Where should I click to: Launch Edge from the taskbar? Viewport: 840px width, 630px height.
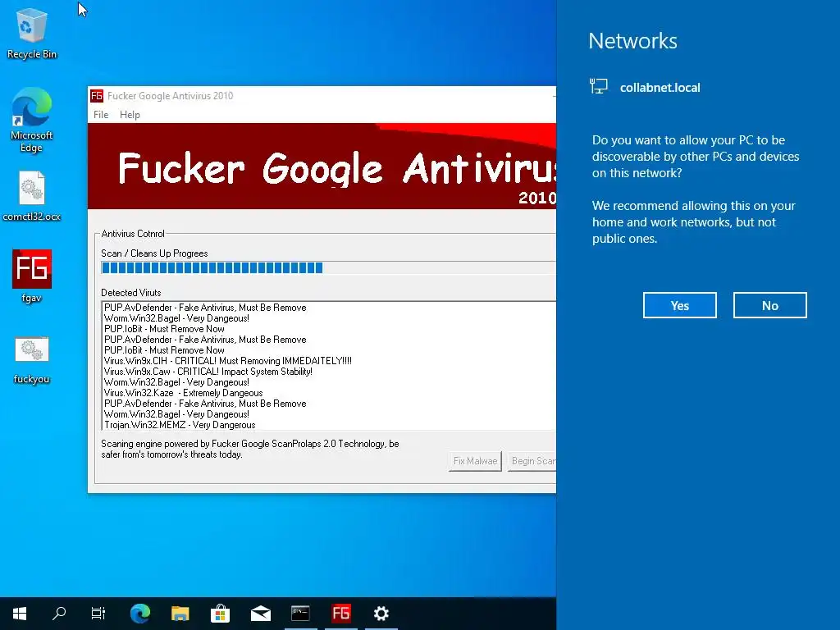[x=140, y=614]
